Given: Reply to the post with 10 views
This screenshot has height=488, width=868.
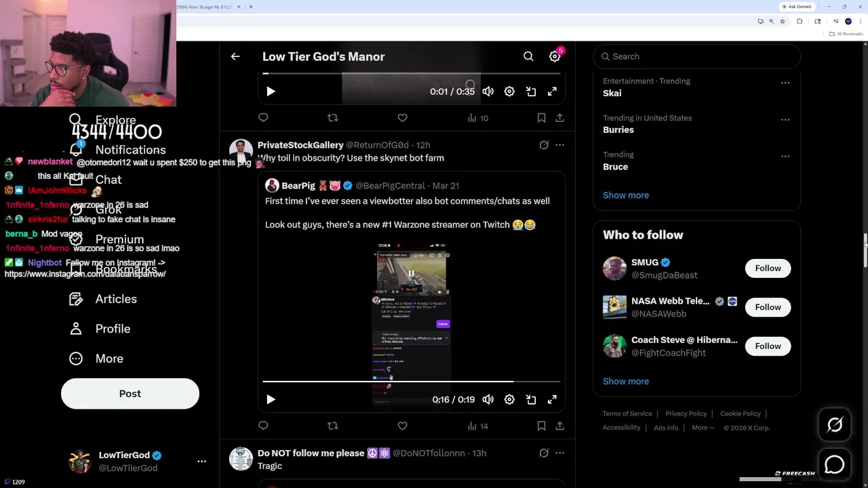Looking at the screenshot, I should 263,118.
